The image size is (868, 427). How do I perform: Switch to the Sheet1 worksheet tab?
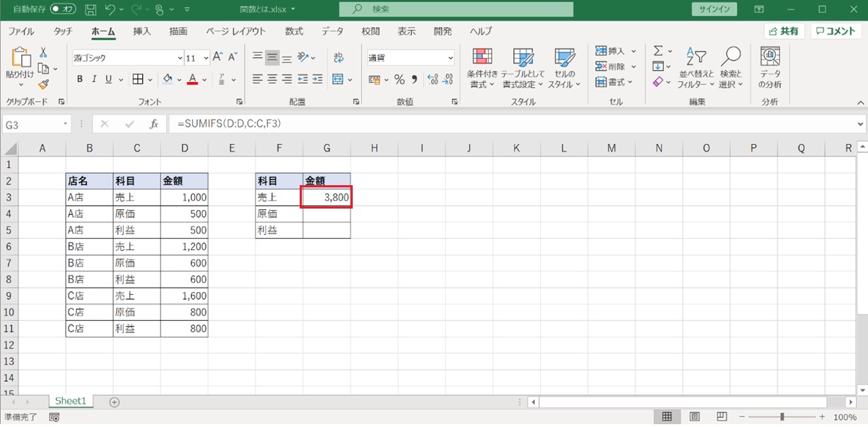coord(71,401)
